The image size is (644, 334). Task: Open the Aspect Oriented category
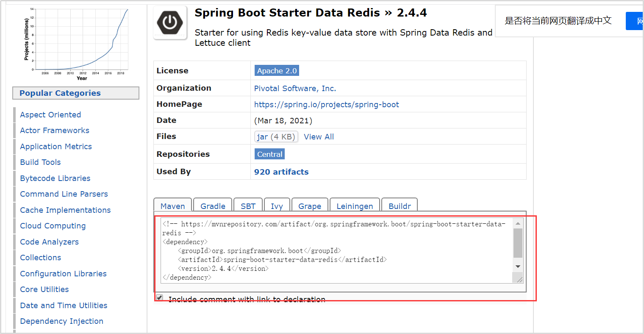pyautogui.click(x=50, y=114)
